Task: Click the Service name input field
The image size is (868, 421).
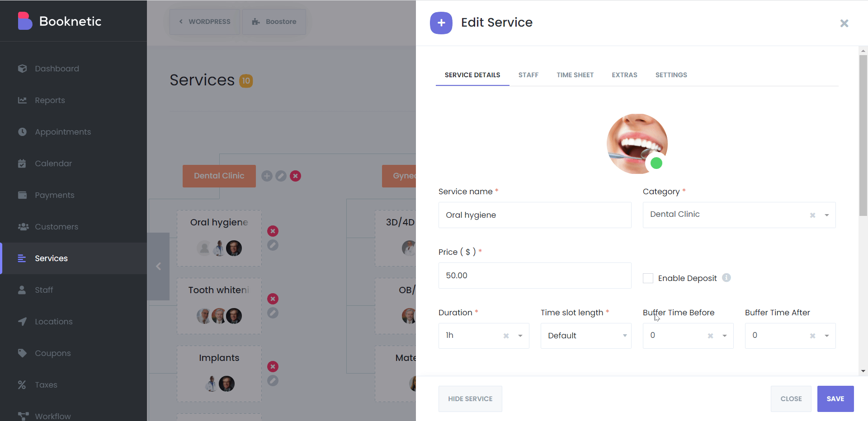Action: tap(535, 215)
